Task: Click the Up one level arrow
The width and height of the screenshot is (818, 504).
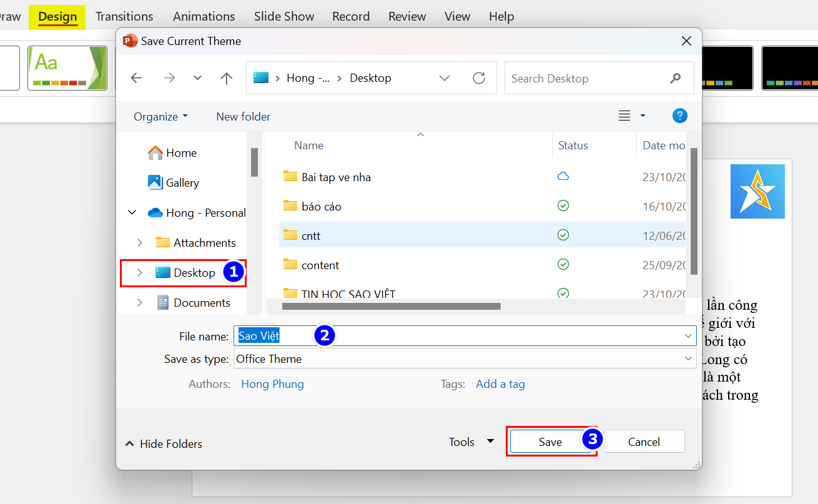Action: pos(227,78)
